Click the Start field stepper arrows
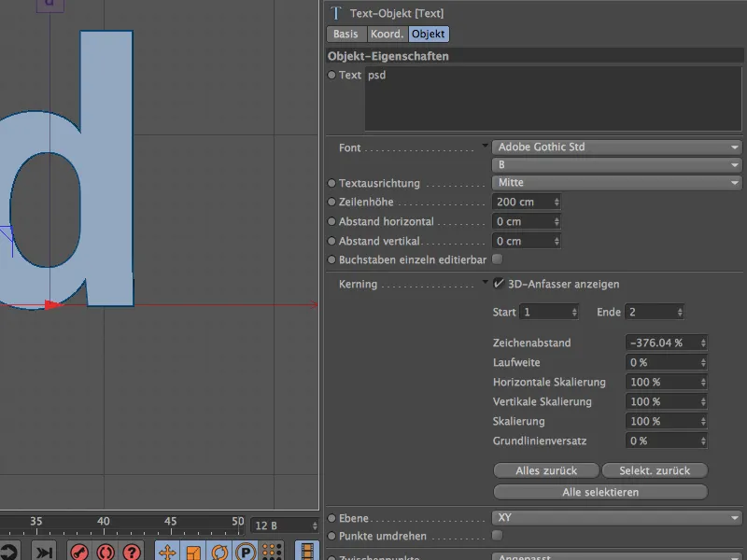The height and width of the screenshot is (560, 747). point(574,312)
